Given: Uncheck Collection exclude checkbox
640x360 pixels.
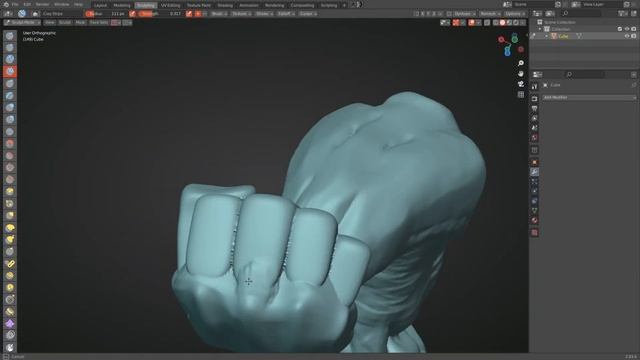Looking at the screenshot, I should 620,29.
